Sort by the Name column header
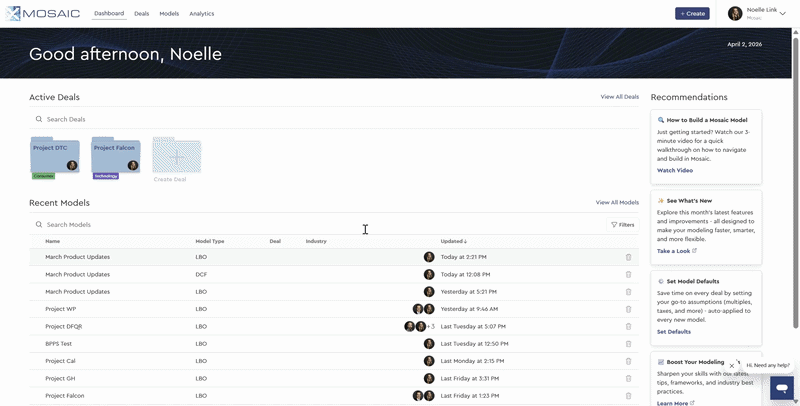 pos(53,241)
